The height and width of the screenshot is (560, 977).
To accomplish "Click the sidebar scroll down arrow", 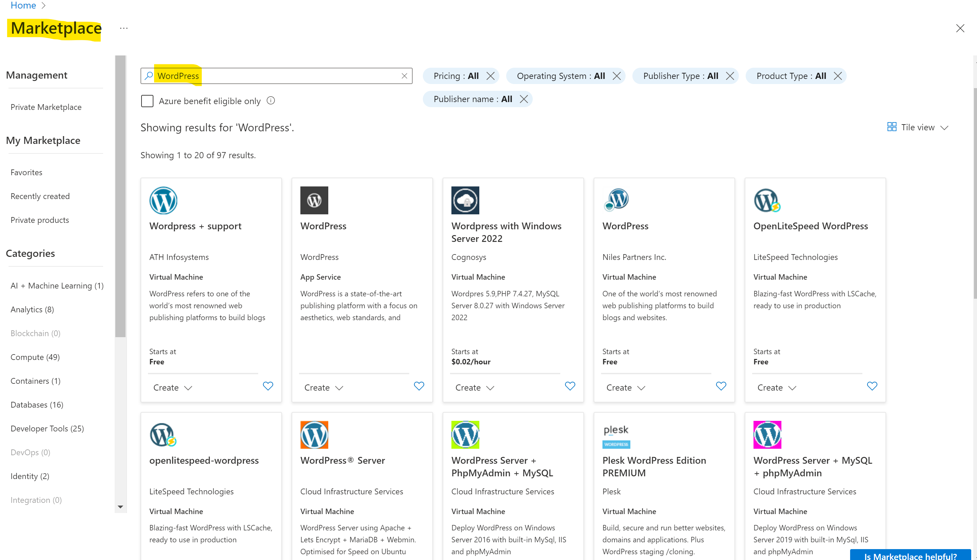I will (x=120, y=507).
